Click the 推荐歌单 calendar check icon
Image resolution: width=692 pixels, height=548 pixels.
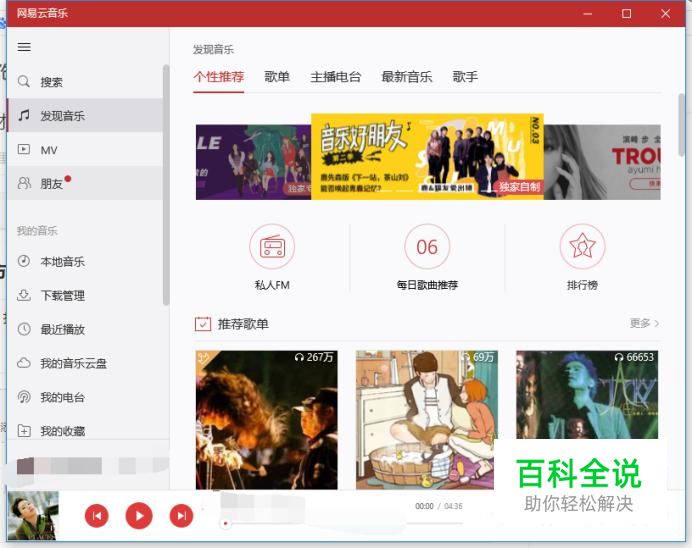pos(203,324)
